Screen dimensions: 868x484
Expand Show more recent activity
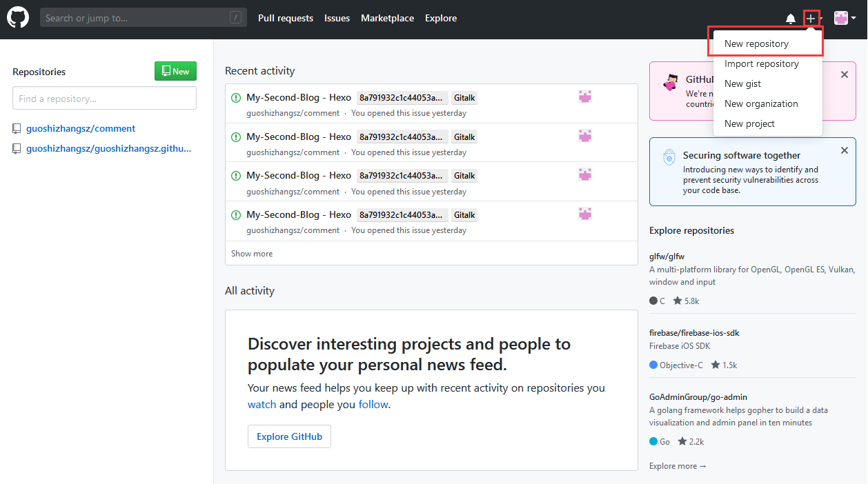click(252, 254)
